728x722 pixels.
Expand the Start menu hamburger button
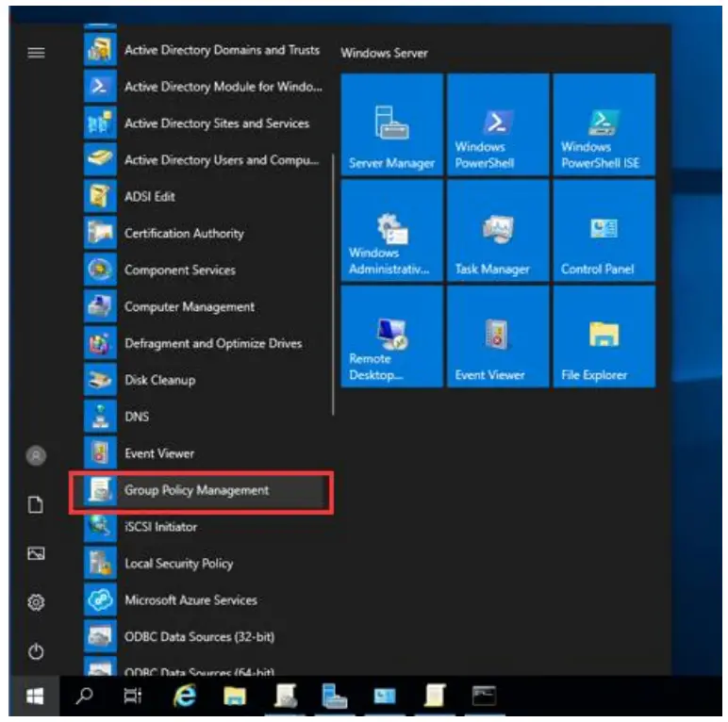tap(36, 53)
